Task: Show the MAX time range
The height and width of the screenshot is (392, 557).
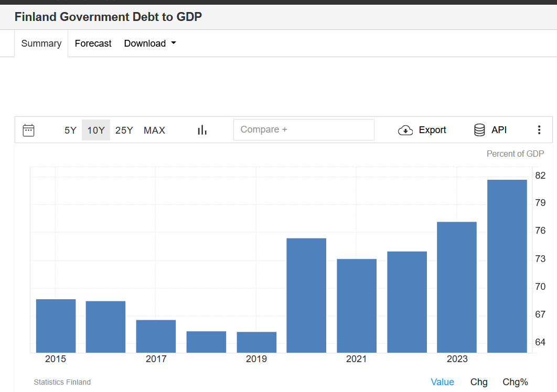Action: pyautogui.click(x=154, y=130)
